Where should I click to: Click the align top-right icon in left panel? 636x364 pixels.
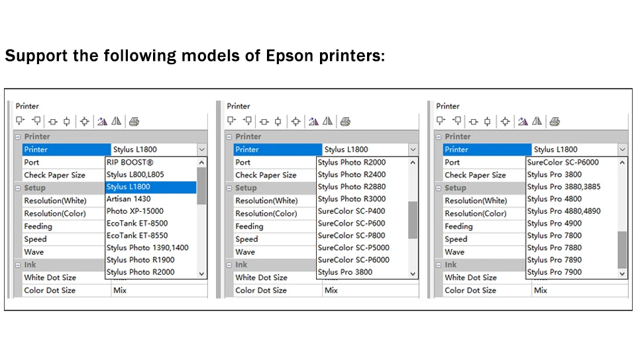[x=36, y=121]
